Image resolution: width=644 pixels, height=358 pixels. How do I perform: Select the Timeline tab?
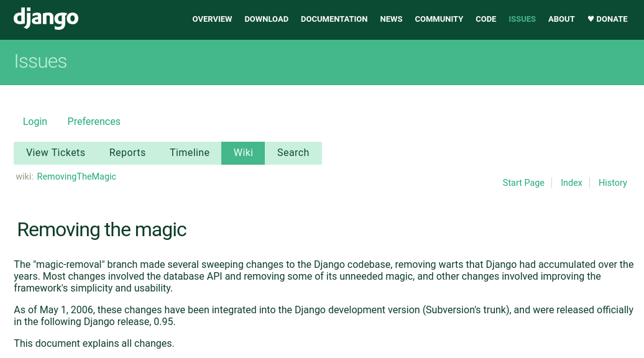(x=190, y=153)
